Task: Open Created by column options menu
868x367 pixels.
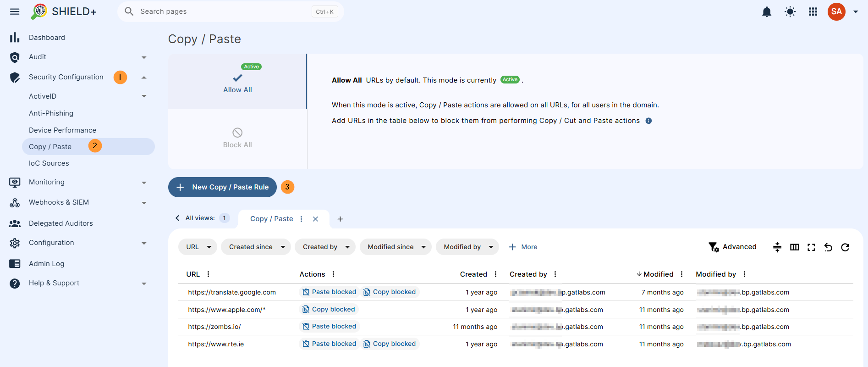Action: 555,274
